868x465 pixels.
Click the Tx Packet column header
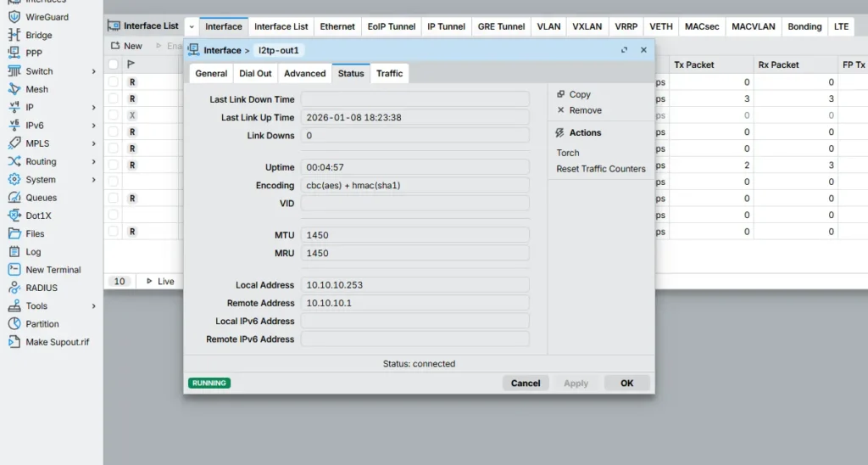pos(711,64)
